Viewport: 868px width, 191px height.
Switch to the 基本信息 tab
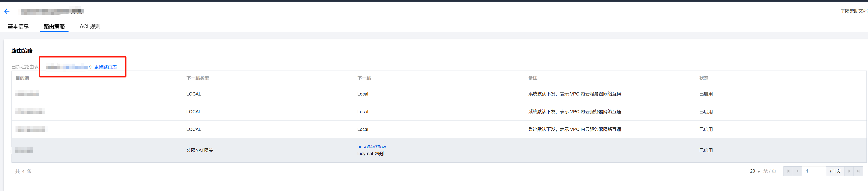[x=18, y=26]
